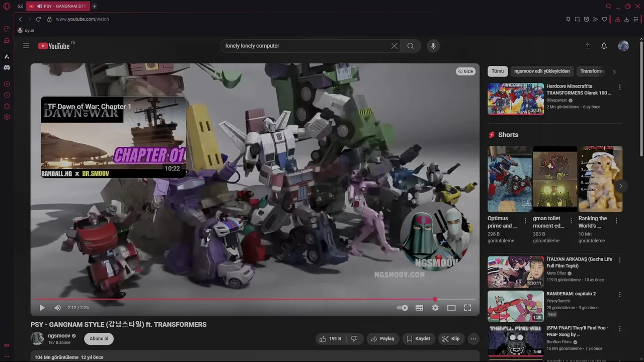
Task: Reload the current page
Action: [38, 19]
